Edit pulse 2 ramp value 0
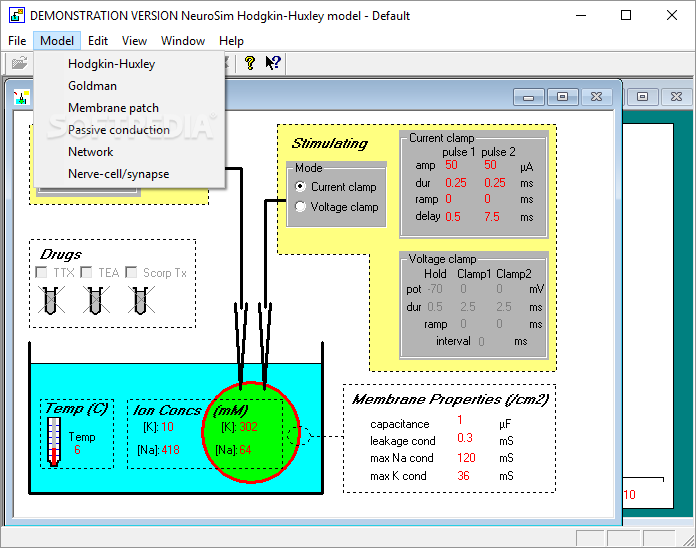Screen dimensions: 696x548 pos(487,199)
